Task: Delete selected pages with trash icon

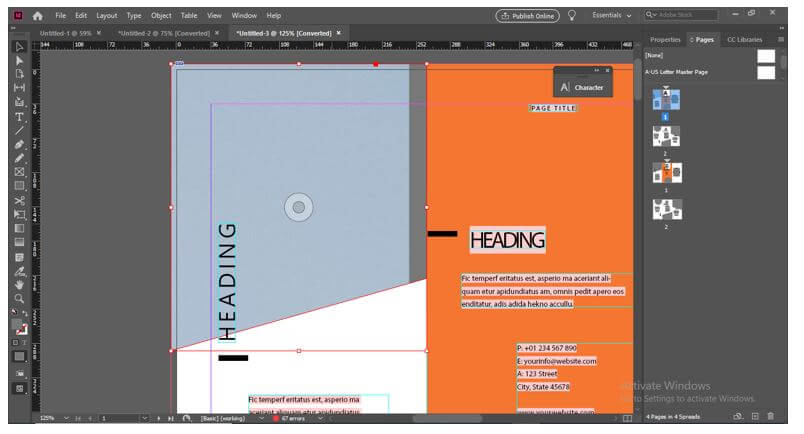Action: pos(771,417)
